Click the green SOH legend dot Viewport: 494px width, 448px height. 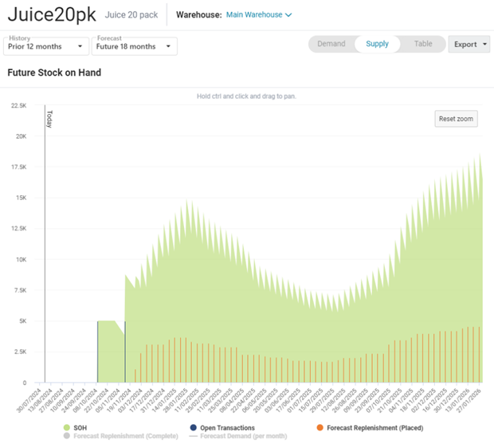67,428
